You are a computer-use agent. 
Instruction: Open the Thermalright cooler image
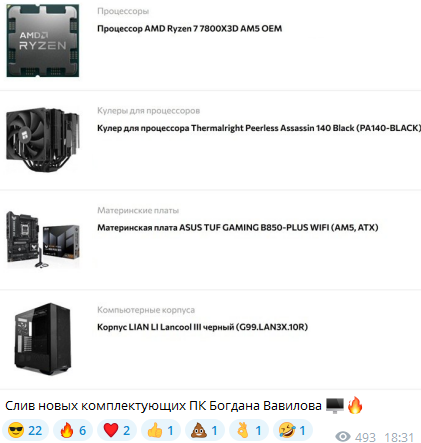click(43, 139)
